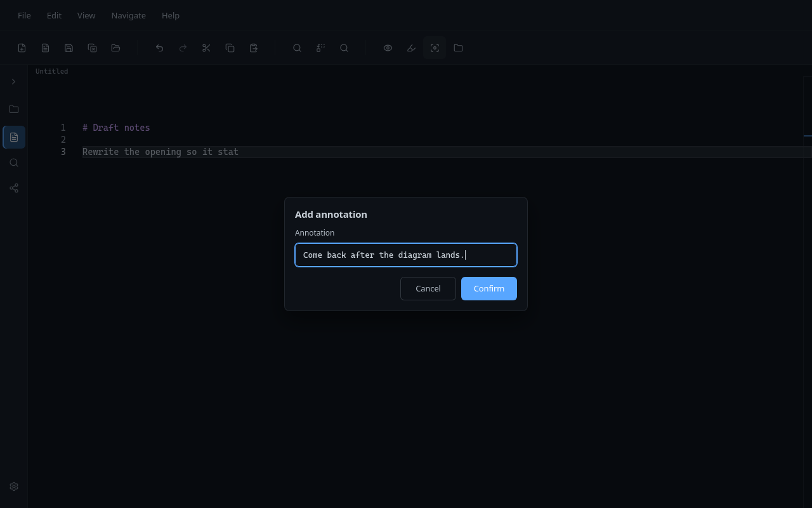Screen dimensions: 812x508
Task: Open the Search icon in left sidebar
Action: 14,163
